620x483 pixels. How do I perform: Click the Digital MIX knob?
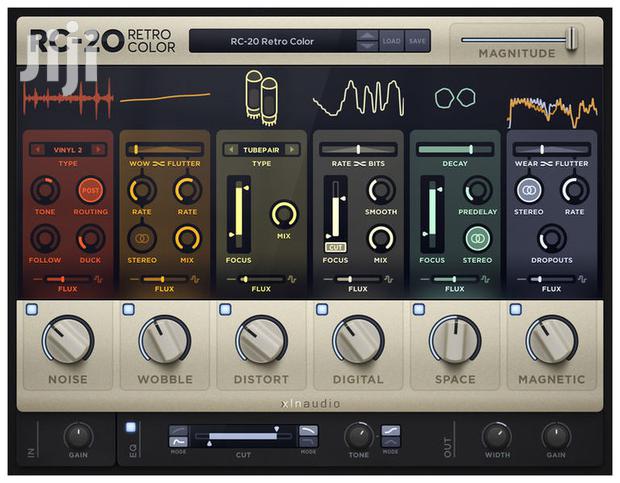tap(381, 238)
